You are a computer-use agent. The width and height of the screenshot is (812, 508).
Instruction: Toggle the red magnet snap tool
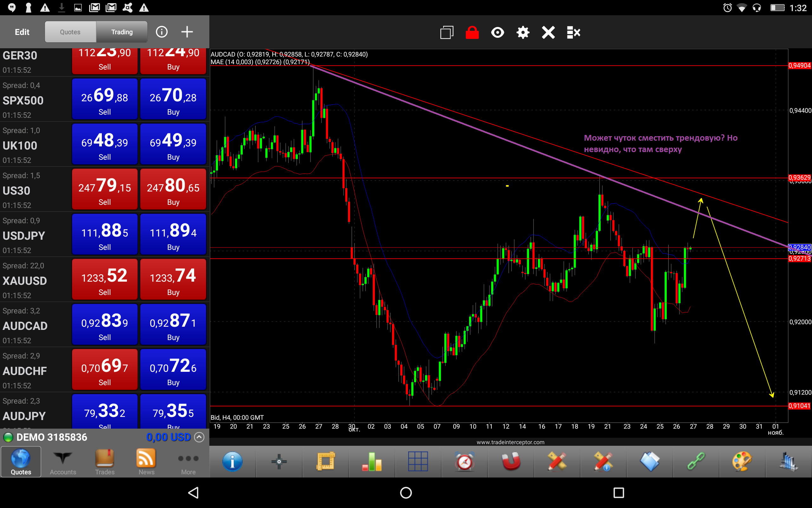(511, 461)
